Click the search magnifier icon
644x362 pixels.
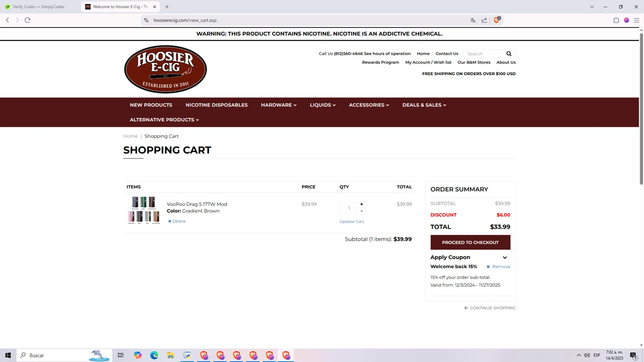click(509, 54)
